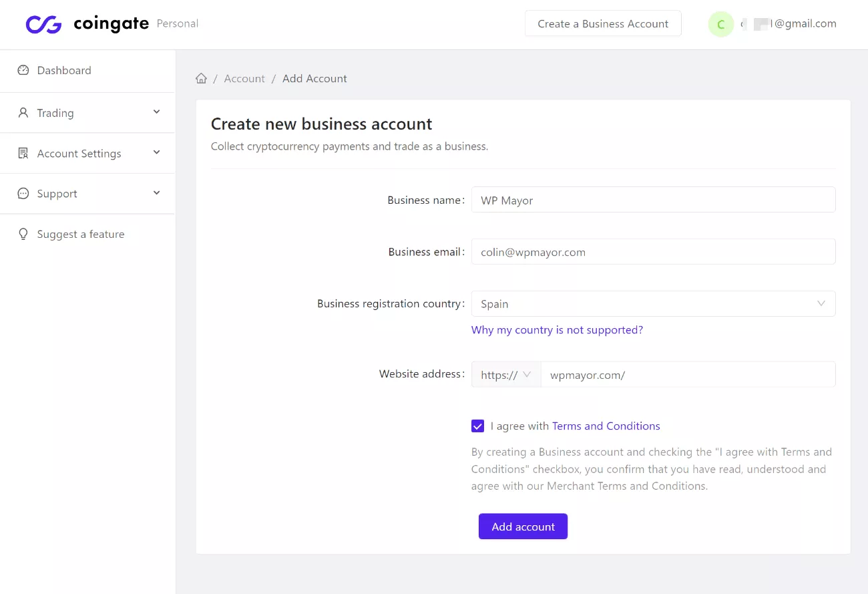Click the CoinGate logo icon

[43, 24]
